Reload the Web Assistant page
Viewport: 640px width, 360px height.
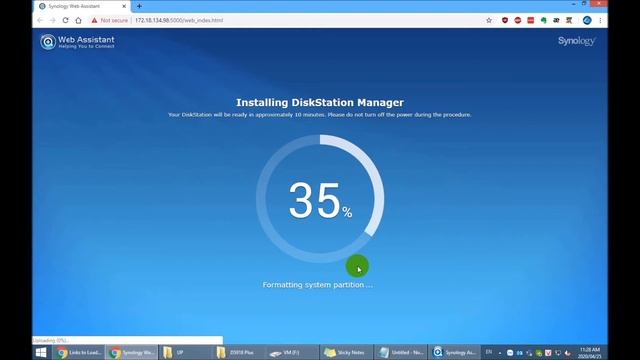65,20
